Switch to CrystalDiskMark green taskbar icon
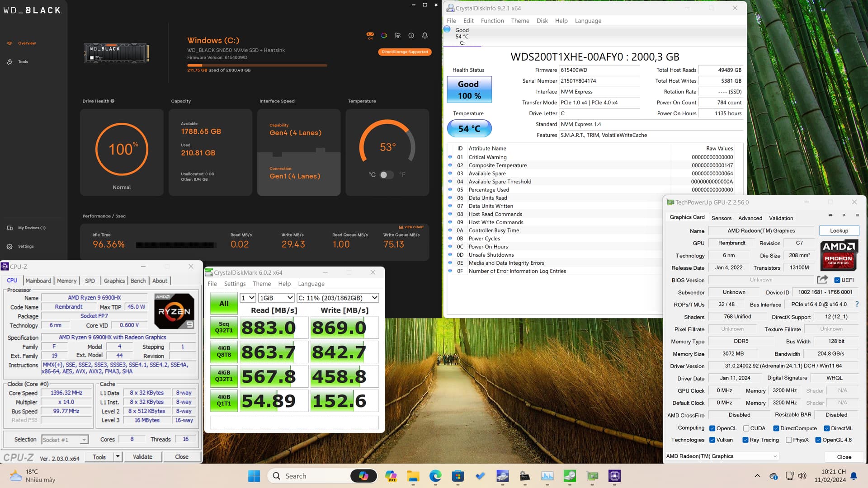The image size is (868, 488). pyautogui.click(x=570, y=476)
